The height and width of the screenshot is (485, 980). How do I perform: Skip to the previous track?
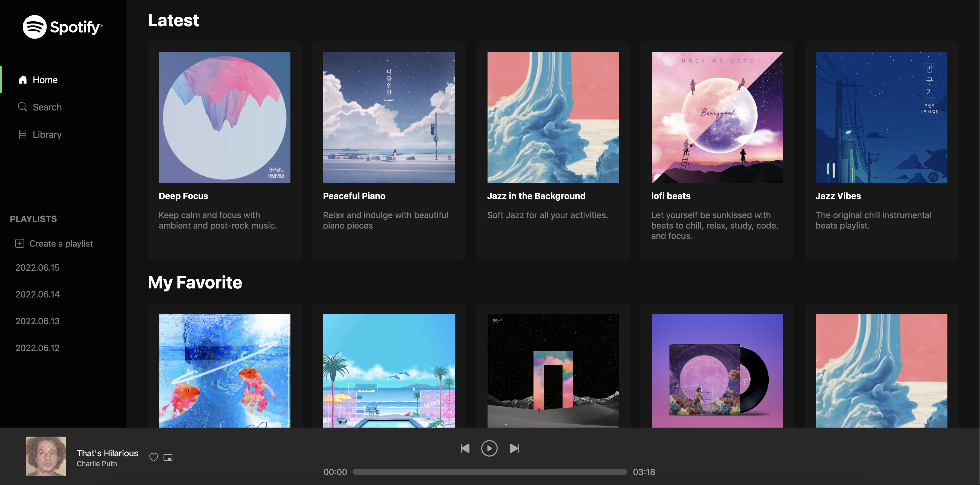465,449
